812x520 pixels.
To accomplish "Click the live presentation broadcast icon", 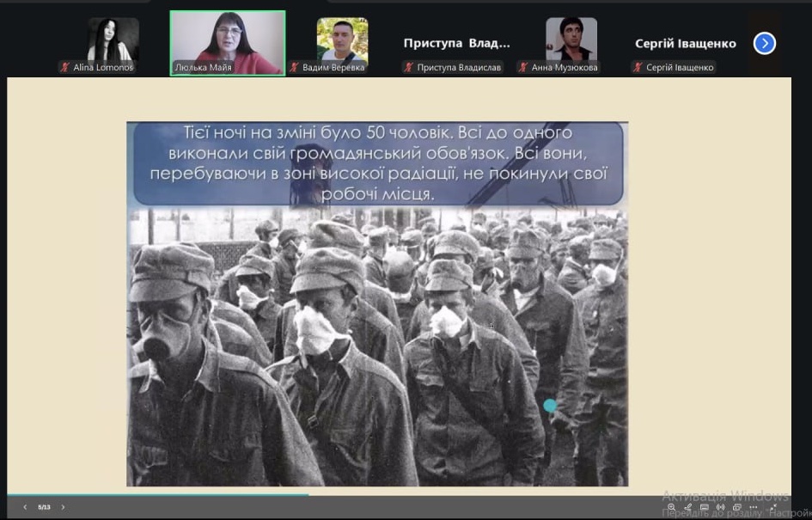I will (x=720, y=507).
